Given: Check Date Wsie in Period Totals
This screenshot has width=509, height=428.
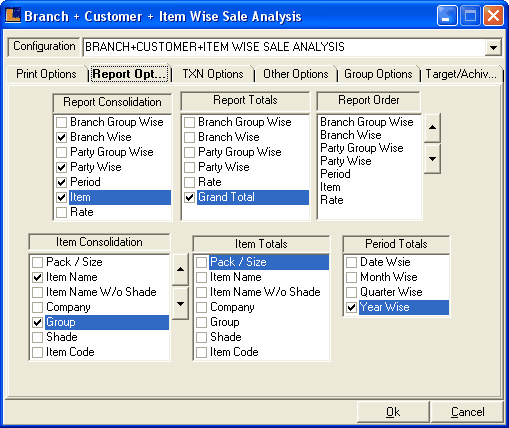Looking at the screenshot, I should tap(351, 262).
